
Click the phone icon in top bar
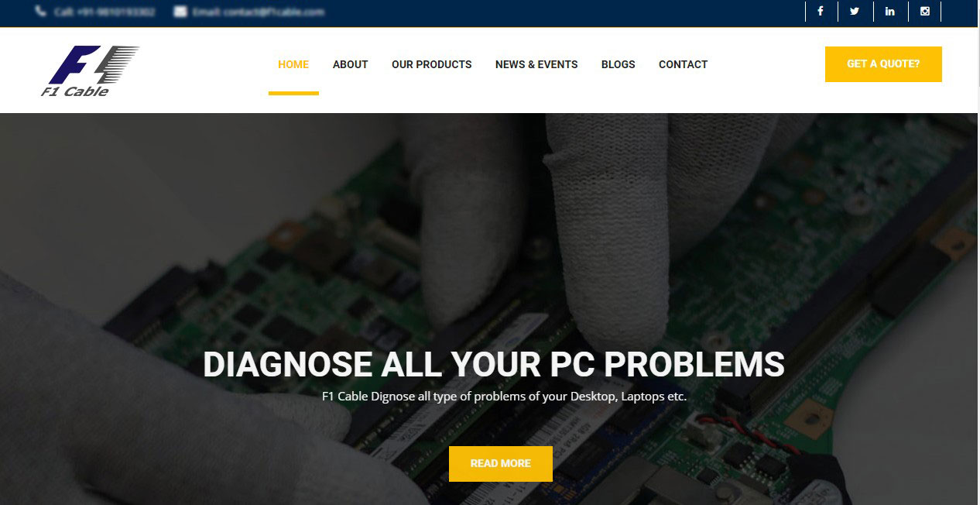pos(40,12)
